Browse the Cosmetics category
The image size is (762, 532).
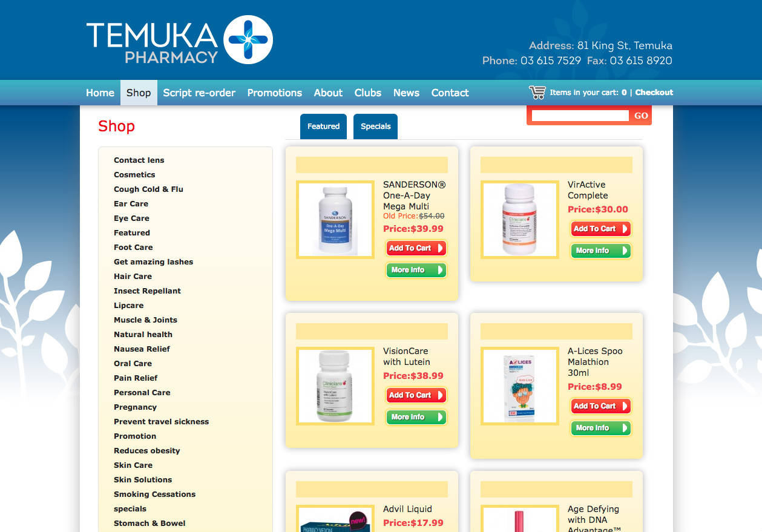(x=134, y=175)
